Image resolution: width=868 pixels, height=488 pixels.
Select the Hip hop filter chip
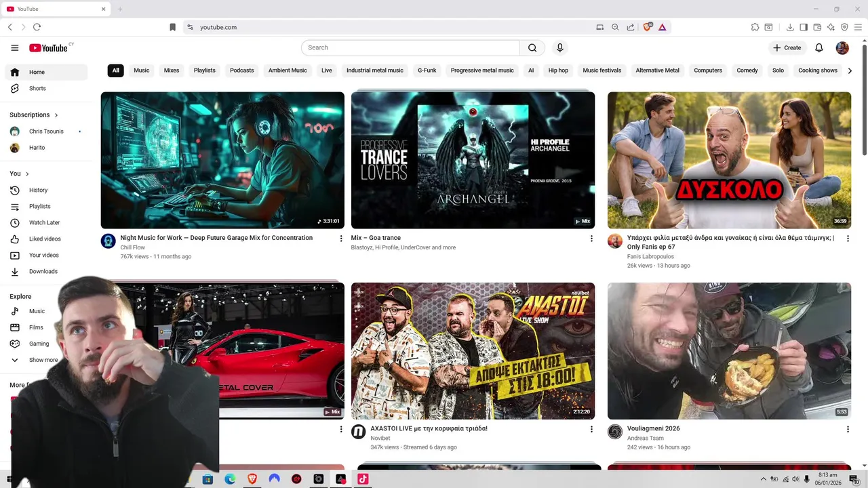[558, 70]
